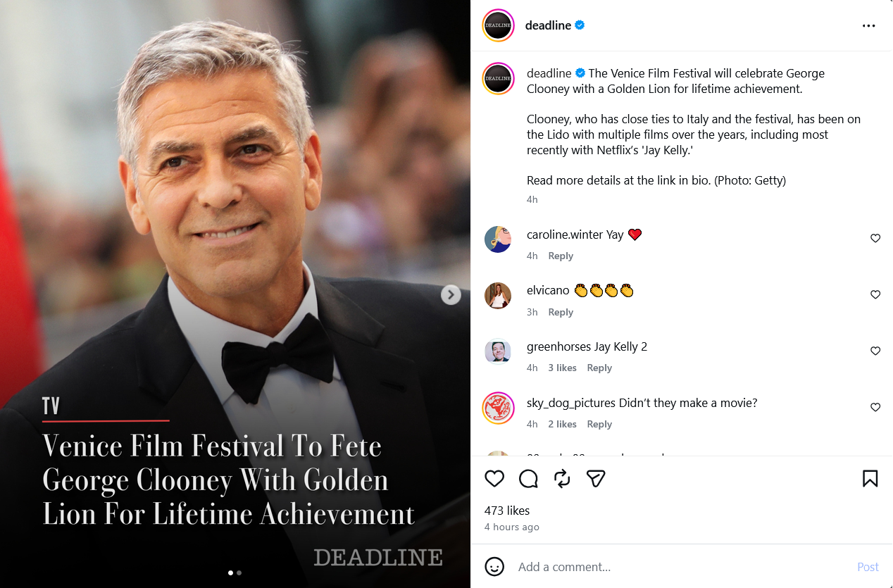
Task: Open deadline profile from header username
Action: click(x=548, y=25)
